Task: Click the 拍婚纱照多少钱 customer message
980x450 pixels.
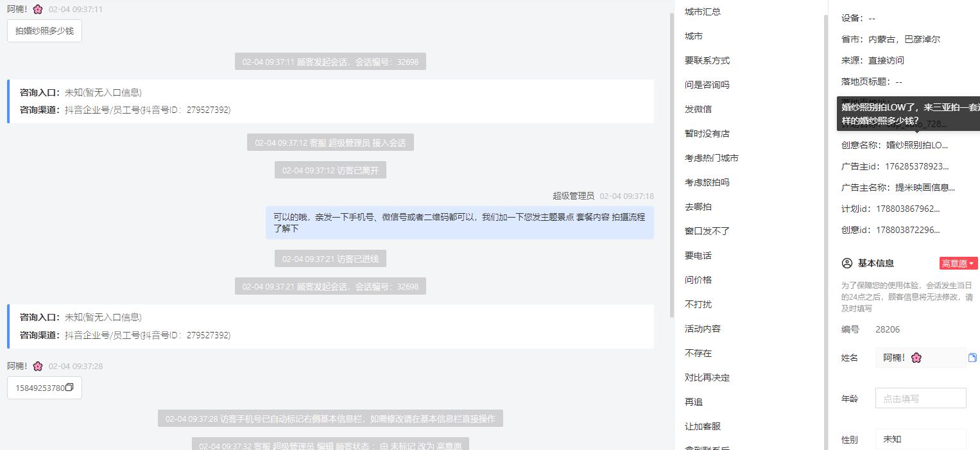Action: 44,31
